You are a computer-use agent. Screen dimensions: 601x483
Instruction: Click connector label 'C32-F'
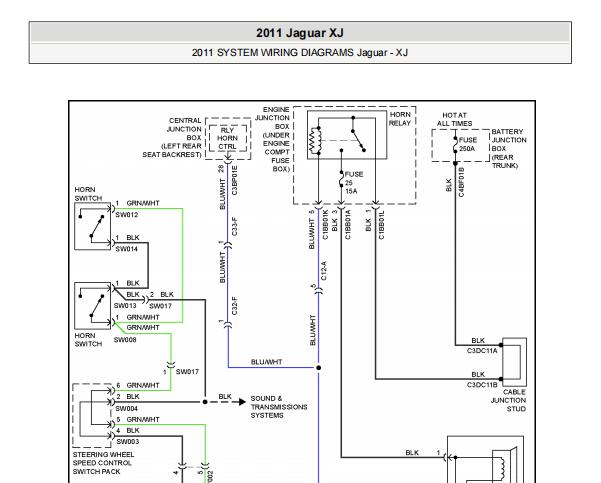pos(235,306)
